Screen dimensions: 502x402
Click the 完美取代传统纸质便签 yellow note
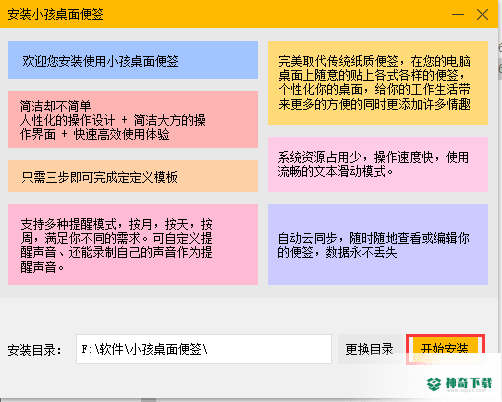point(378,83)
